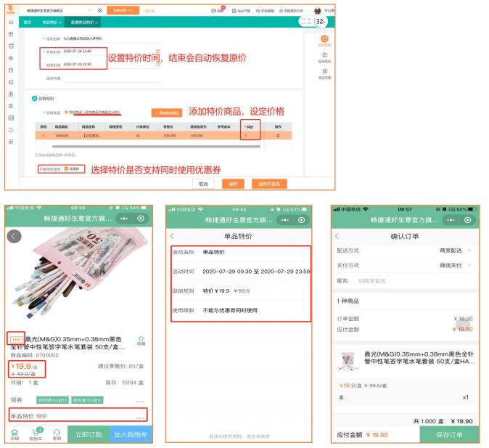The height and width of the screenshot is (448, 489).
Task: Contact 客服 from the product page
Action: (57, 434)
